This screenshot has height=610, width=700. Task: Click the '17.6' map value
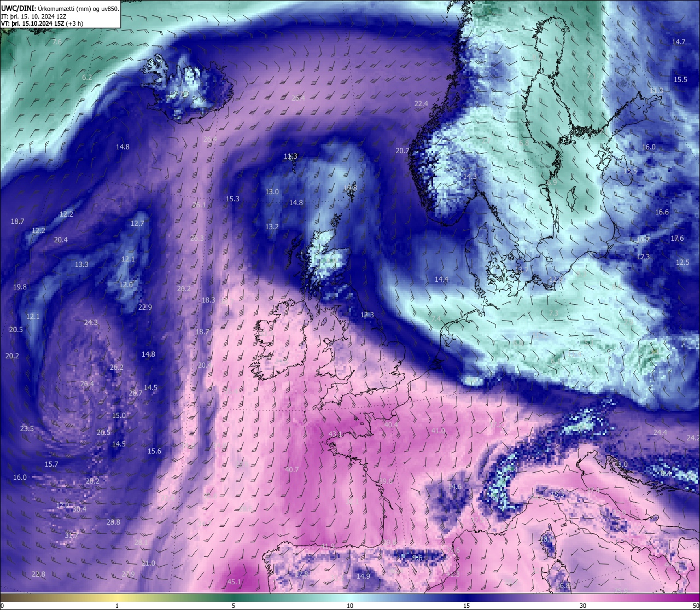click(x=677, y=239)
